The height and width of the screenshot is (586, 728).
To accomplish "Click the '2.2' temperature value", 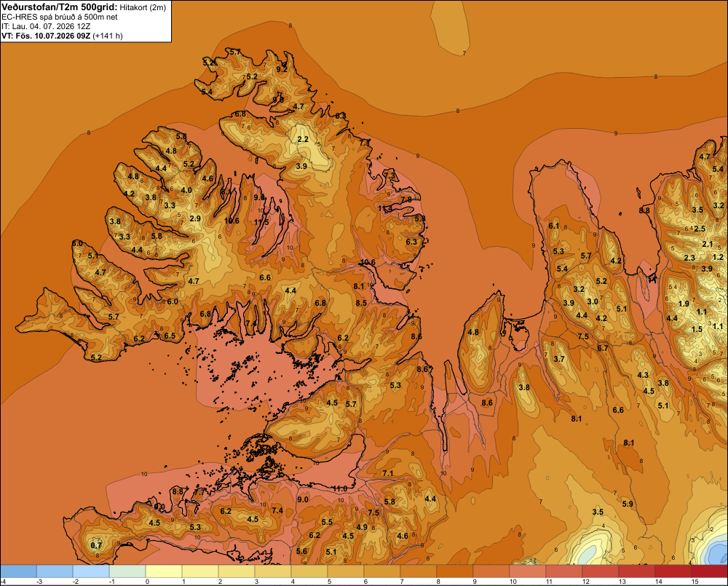I will tap(303, 139).
